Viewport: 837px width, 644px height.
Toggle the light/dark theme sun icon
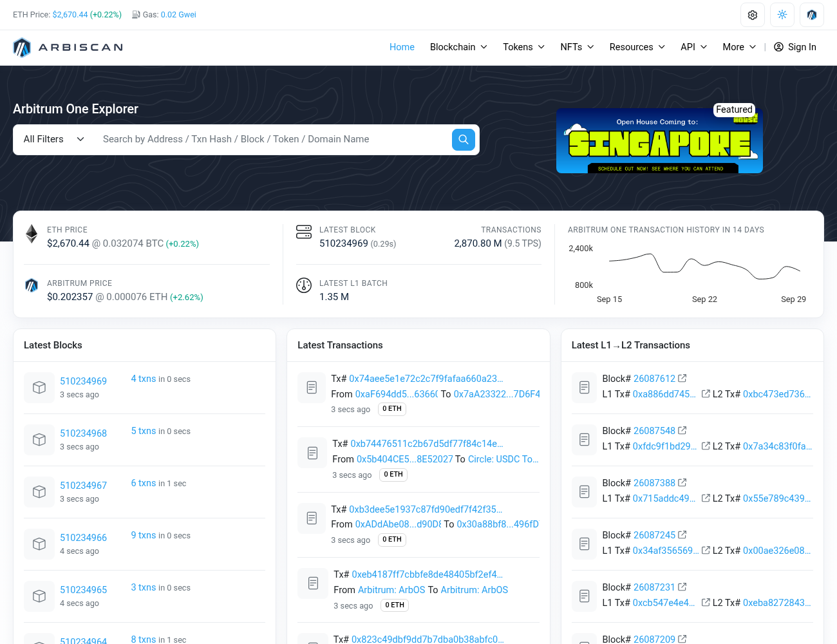[782, 15]
